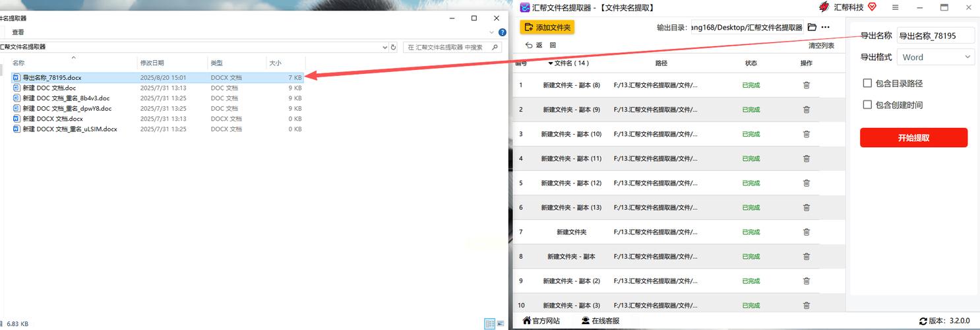Click the browse output folder icon
The width and height of the screenshot is (980, 330).
(x=812, y=28)
